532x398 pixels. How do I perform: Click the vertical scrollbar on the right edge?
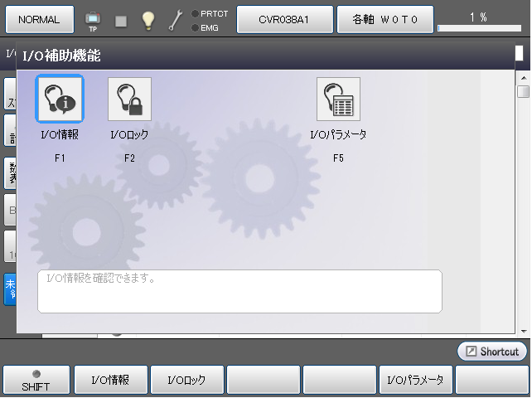(523, 207)
